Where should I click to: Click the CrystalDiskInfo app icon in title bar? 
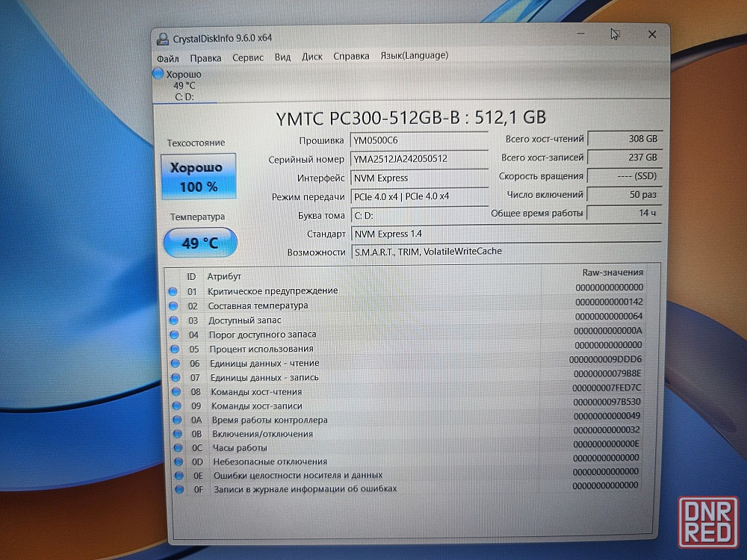click(163, 39)
